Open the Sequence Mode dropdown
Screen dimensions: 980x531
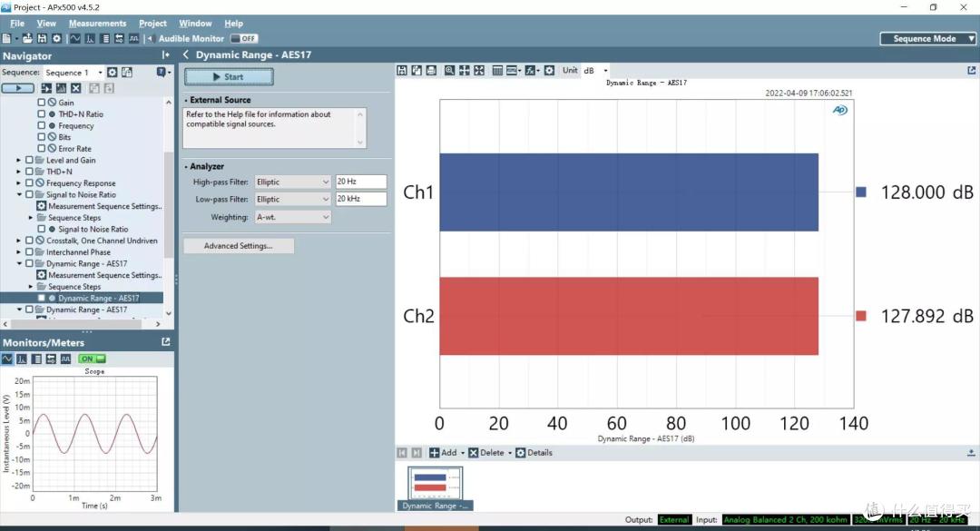click(x=927, y=39)
